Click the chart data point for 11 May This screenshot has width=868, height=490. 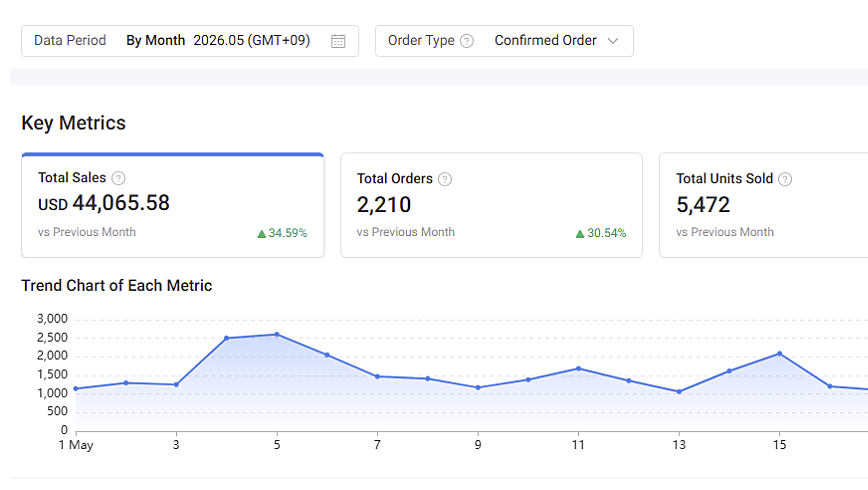tap(578, 368)
